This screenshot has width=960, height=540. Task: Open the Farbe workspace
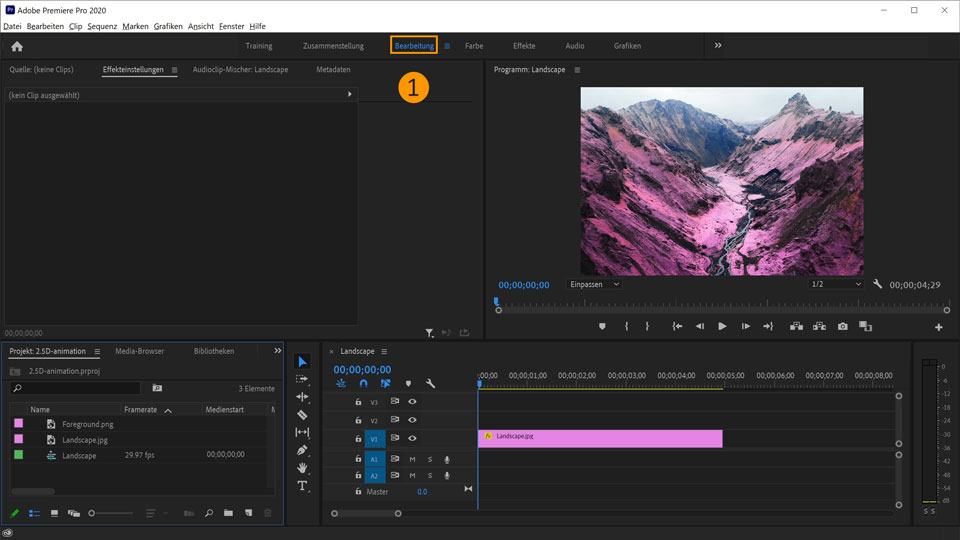tap(474, 46)
